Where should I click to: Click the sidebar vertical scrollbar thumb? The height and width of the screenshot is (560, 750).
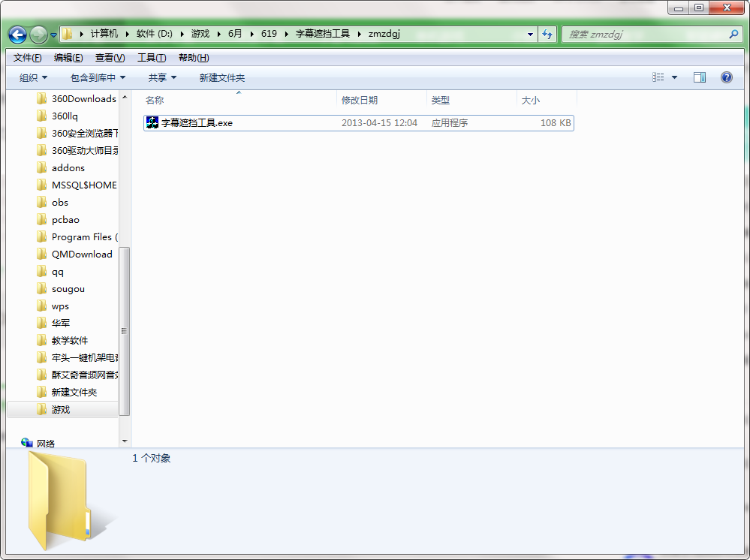[124, 331]
